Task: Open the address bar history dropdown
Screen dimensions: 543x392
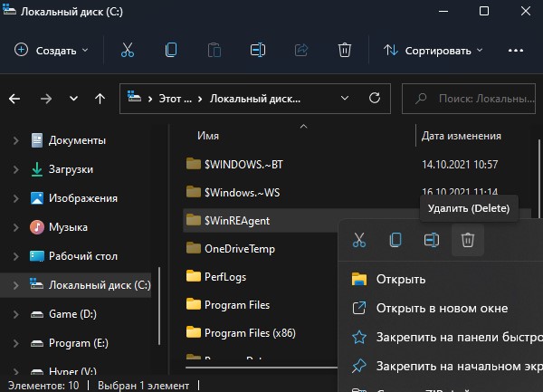Action: click(345, 99)
